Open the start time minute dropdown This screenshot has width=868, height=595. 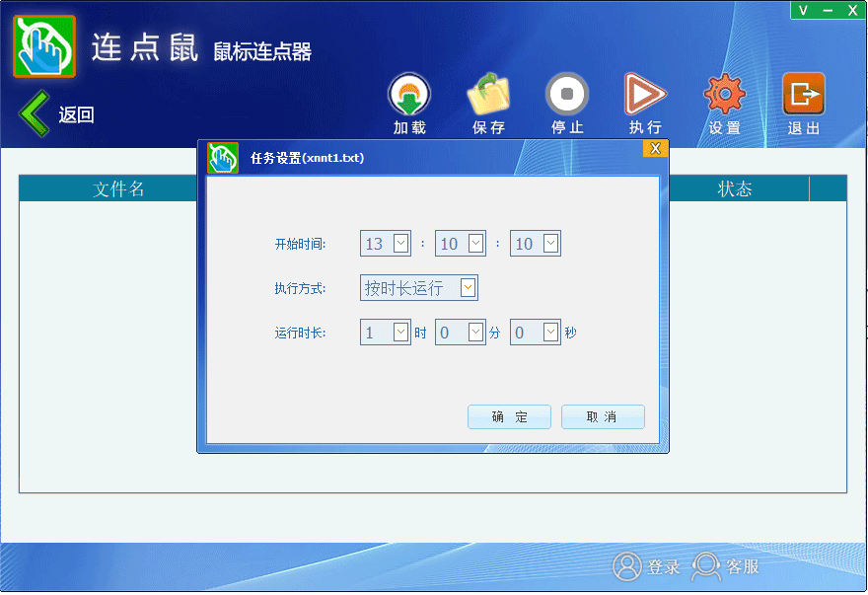pos(476,243)
